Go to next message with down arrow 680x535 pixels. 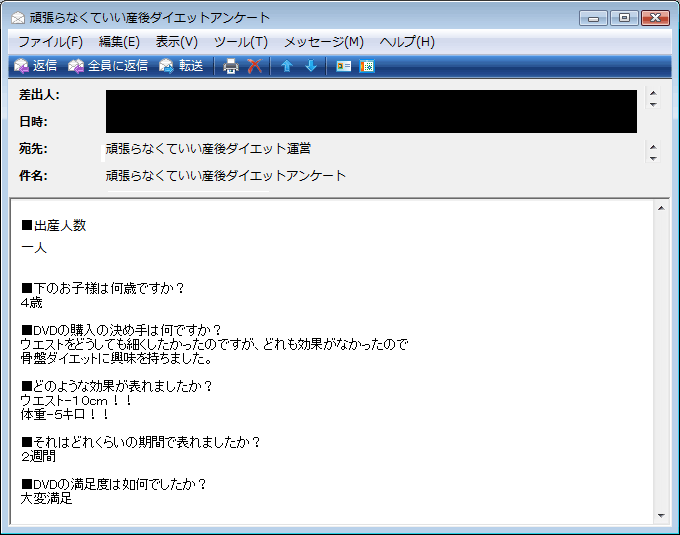(311, 66)
